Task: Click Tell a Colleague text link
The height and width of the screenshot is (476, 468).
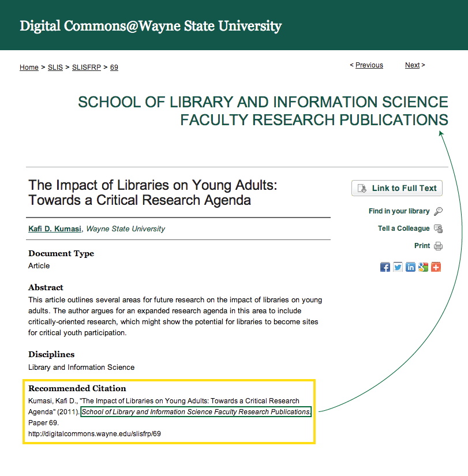Action: tap(403, 228)
